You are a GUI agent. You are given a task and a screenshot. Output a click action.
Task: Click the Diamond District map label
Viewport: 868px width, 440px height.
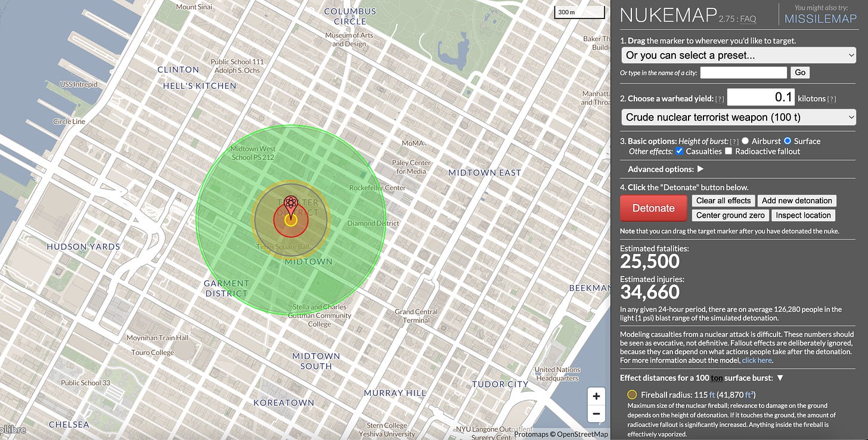[373, 224]
